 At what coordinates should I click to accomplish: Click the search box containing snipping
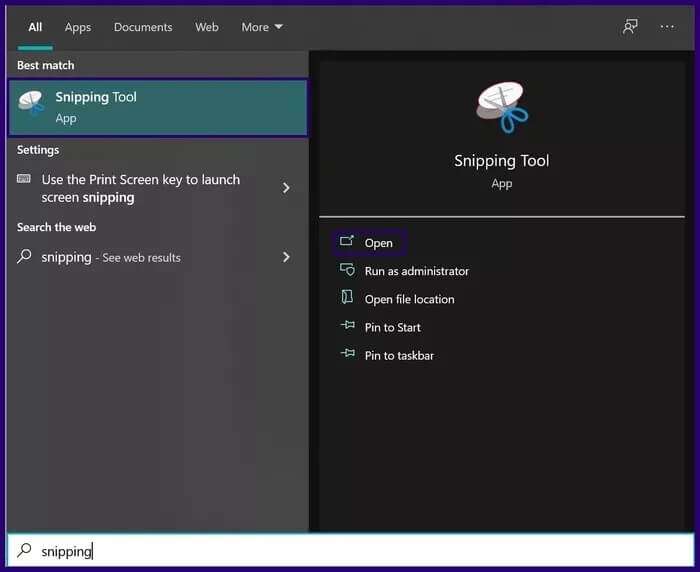[350, 551]
